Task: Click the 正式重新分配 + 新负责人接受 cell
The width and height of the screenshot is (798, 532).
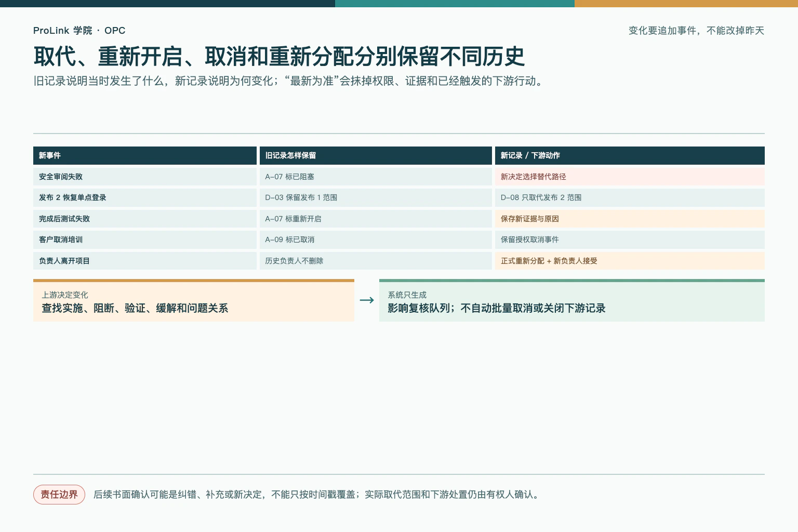Action: (630, 261)
